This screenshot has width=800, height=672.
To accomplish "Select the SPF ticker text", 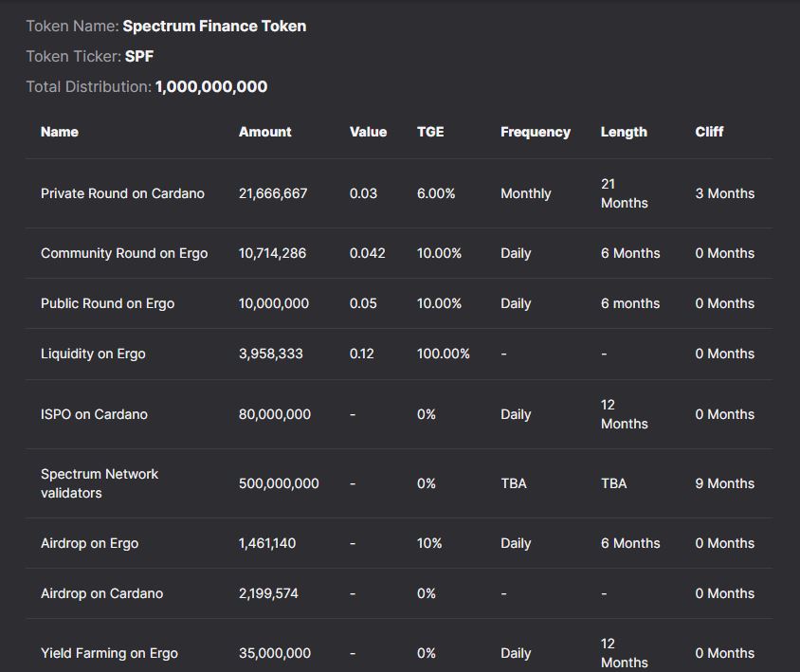I will [x=139, y=56].
